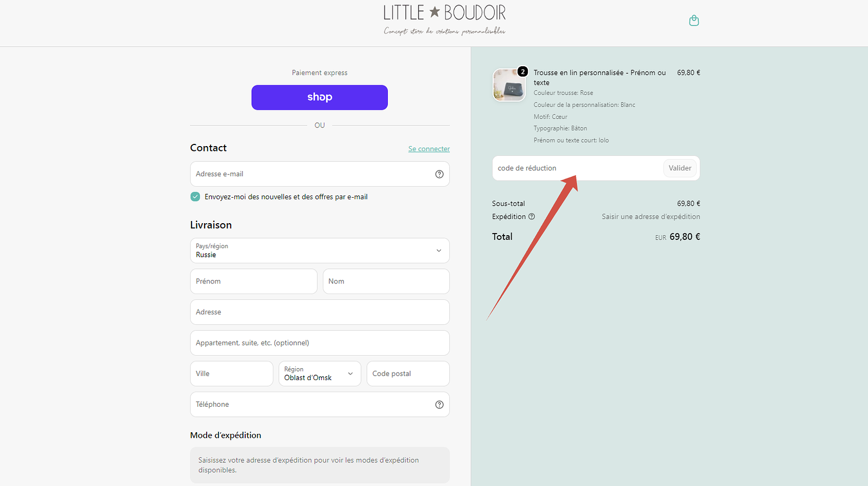Click the Contact section heading
Viewport: 868px width, 486px height.
(208, 148)
